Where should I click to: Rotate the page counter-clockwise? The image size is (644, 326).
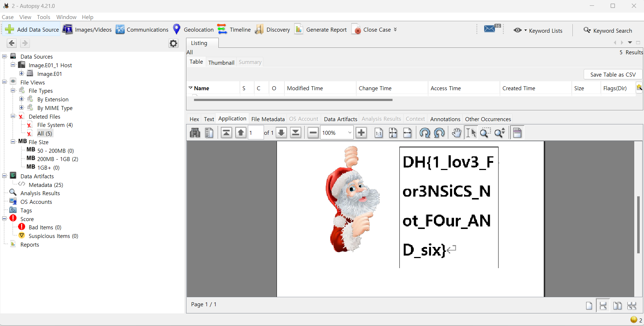tap(439, 133)
